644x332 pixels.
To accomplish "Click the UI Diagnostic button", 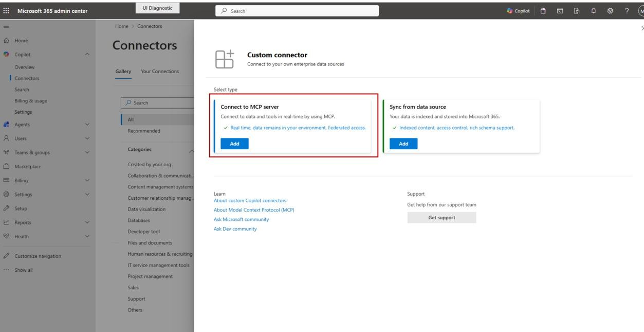I will click(x=157, y=8).
